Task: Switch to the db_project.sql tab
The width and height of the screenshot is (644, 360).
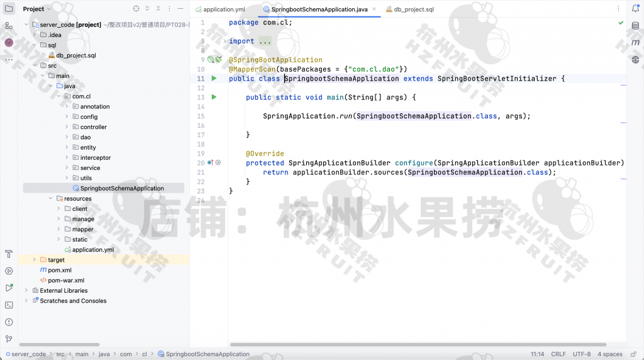Action: (413, 9)
